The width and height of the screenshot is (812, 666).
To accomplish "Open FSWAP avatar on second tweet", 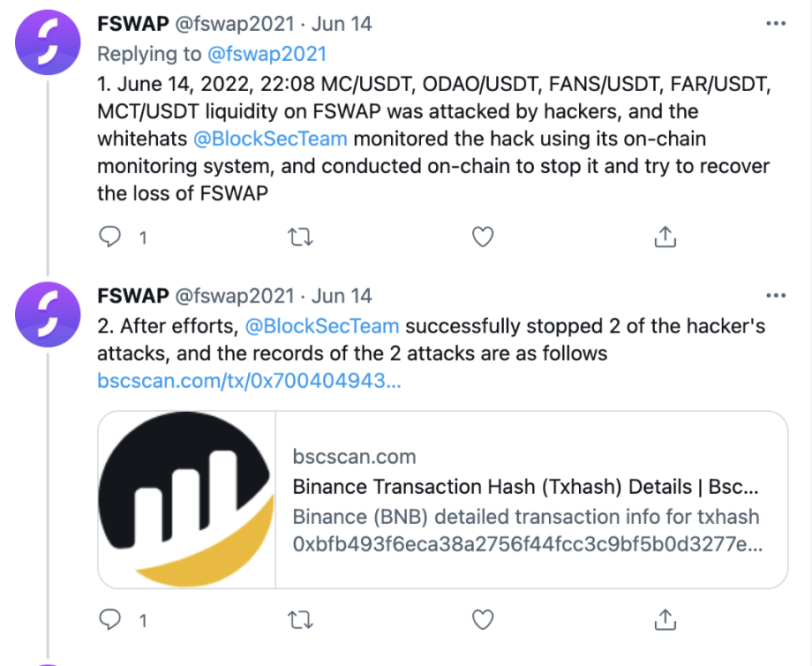I will pyautogui.click(x=48, y=313).
